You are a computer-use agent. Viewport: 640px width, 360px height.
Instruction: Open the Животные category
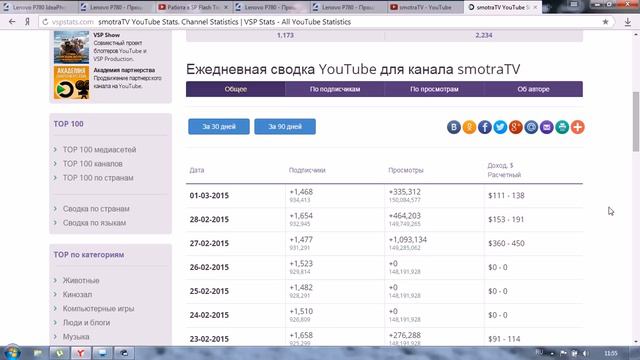(81, 280)
